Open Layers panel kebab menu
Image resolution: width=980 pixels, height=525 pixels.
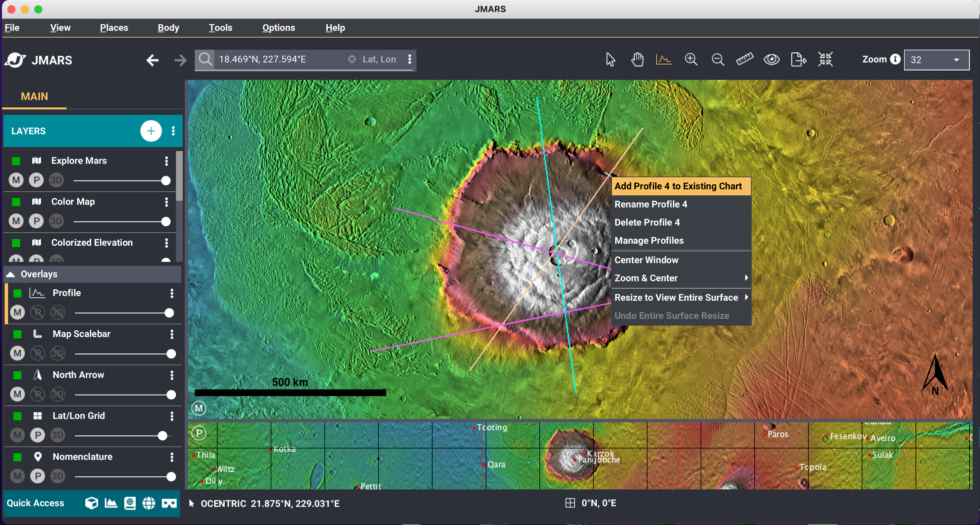174,131
